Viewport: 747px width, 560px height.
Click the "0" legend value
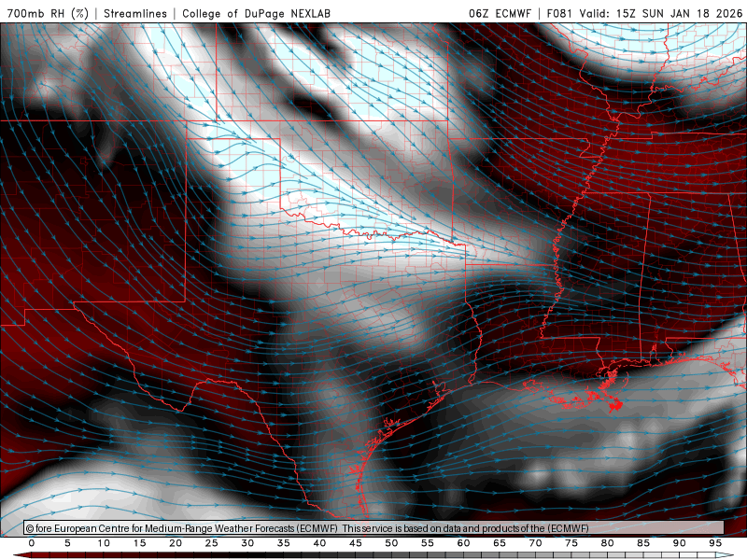32,543
